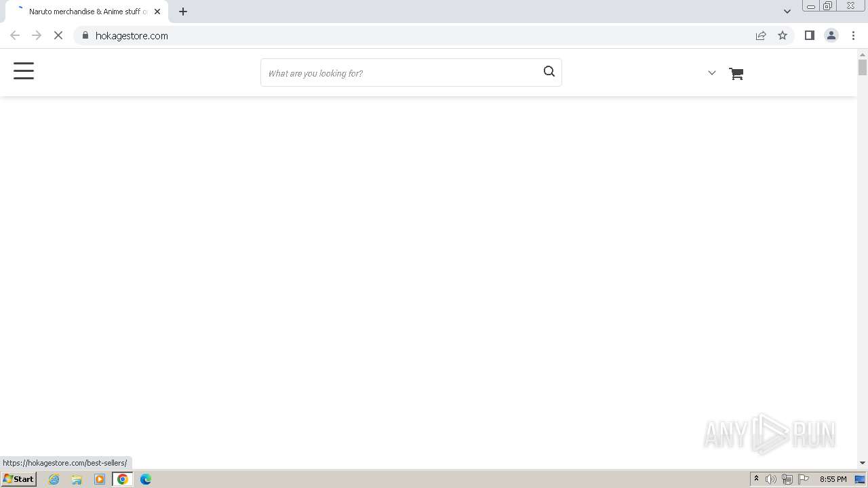Screen dimensions: 868x488
Task: Bookmark this tab with the star icon
Action: click(x=783, y=35)
